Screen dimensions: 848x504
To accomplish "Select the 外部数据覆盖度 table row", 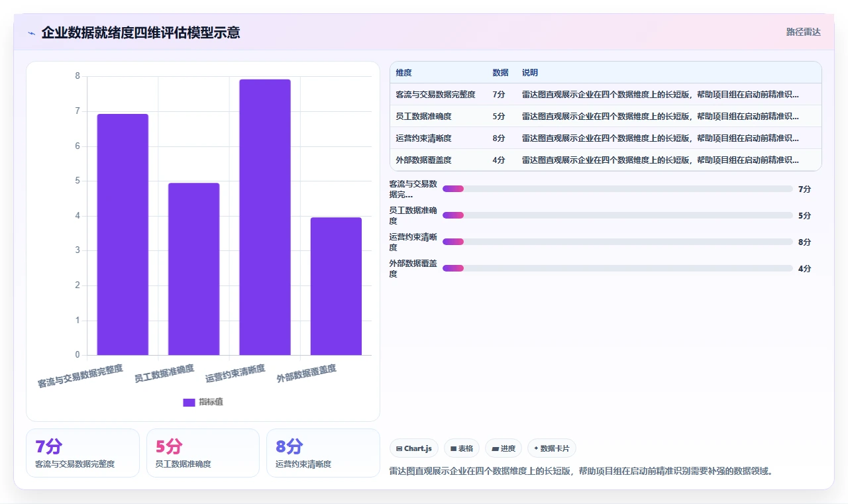I will coord(606,160).
